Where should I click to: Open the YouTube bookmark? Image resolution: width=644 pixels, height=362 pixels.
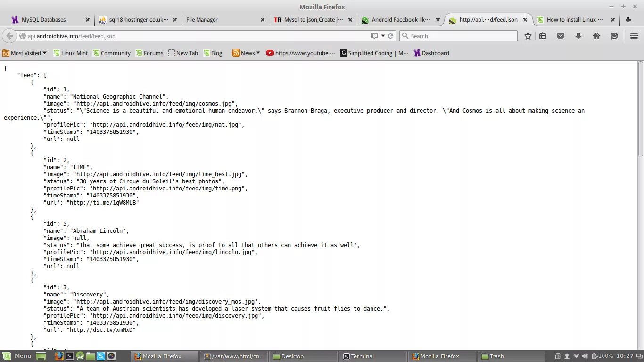[x=300, y=53]
